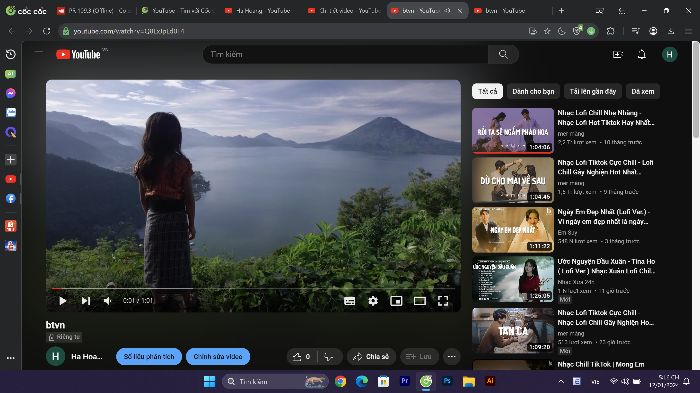Image resolution: width=700 pixels, height=393 pixels.
Task: Open the Ha Hoa channel avatar
Action: [55, 356]
